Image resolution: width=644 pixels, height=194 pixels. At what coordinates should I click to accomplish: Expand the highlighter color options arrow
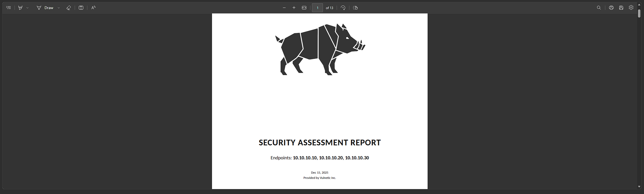pos(27,8)
